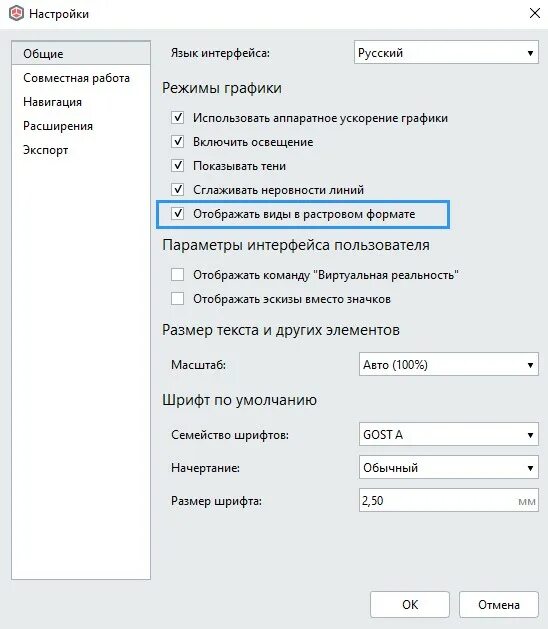Expand the Начертание dropdown
Screen dimensions: 548x629
pyautogui.click(x=449, y=467)
